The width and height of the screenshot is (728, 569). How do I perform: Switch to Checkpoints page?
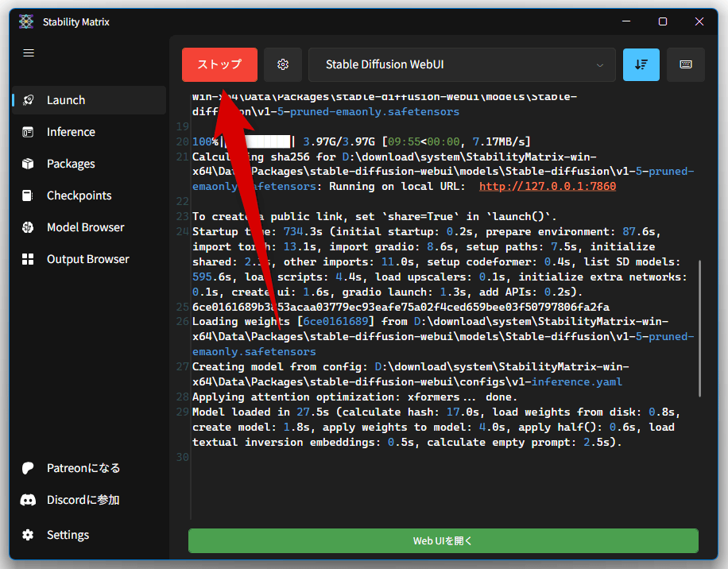89,195
